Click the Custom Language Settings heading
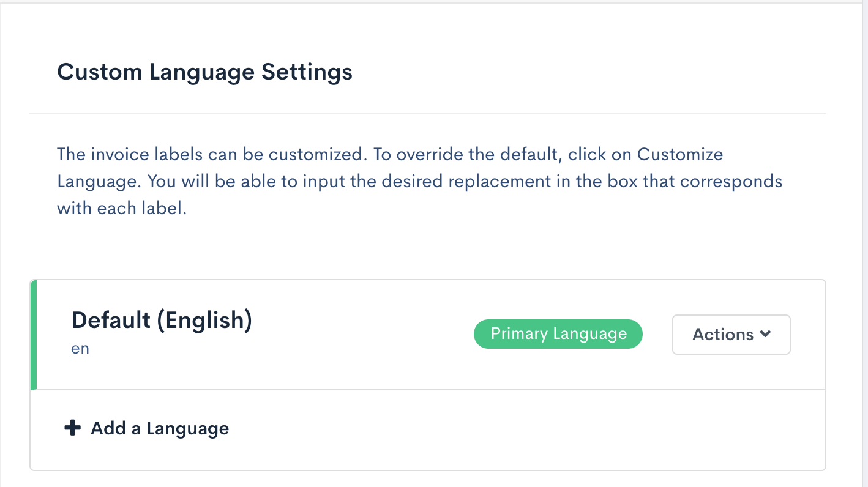The height and width of the screenshot is (487, 868). click(x=204, y=72)
